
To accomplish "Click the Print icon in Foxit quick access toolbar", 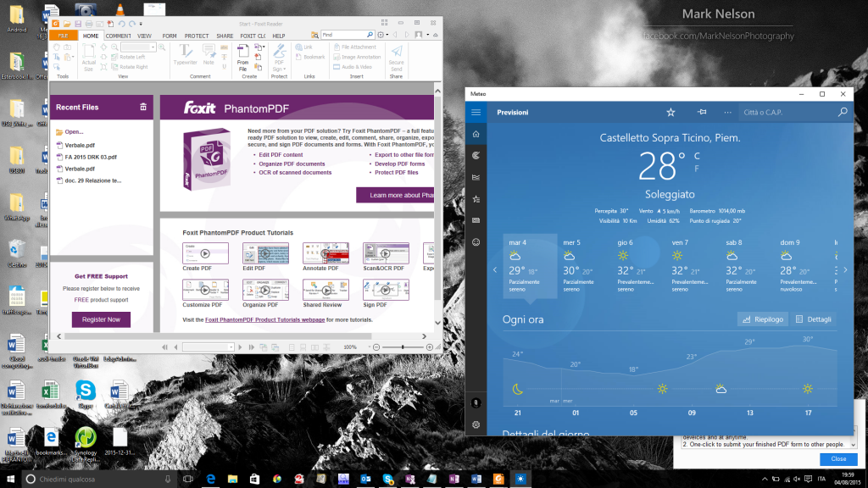I will (88, 24).
